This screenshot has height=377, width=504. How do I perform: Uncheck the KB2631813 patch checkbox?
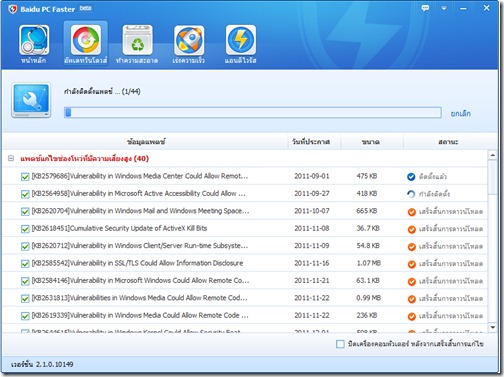click(x=25, y=298)
